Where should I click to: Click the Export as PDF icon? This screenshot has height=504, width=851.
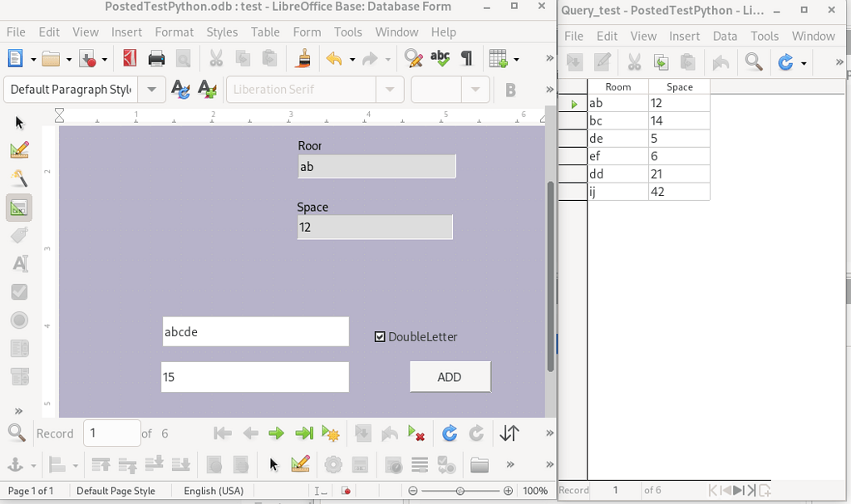coord(129,58)
